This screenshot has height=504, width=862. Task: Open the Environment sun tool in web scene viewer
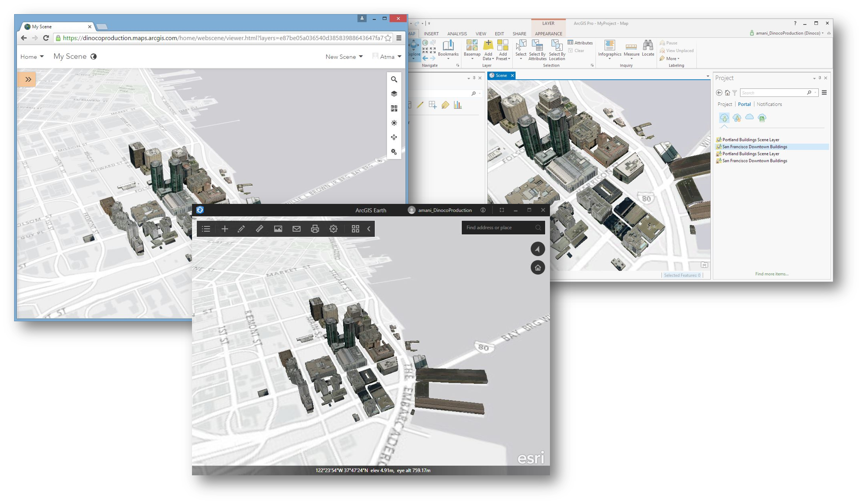(x=394, y=123)
